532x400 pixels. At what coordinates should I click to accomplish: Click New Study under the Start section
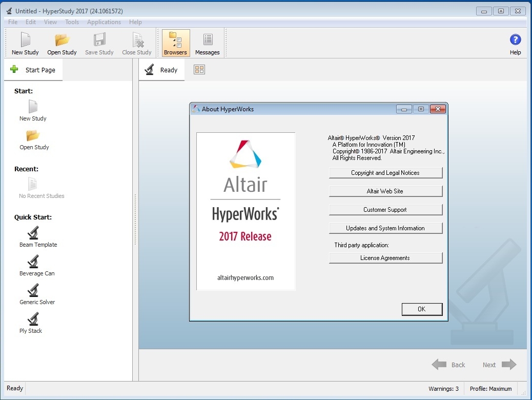(x=33, y=111)
